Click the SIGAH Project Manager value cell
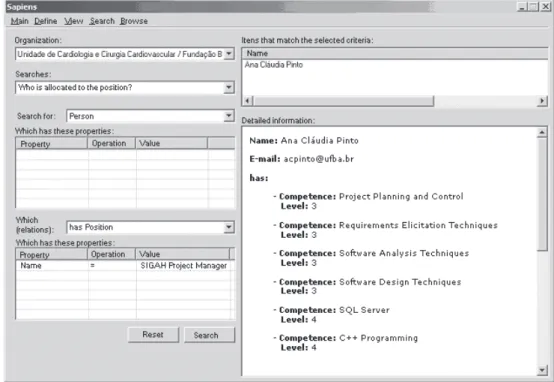This screenshot has width=554, height=382. (x=184, y=266)
